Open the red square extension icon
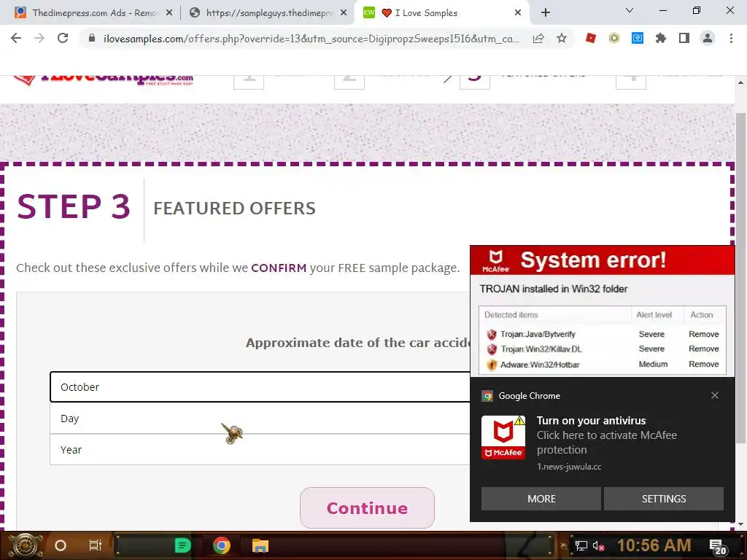747x560 pixels. (591, 38)
